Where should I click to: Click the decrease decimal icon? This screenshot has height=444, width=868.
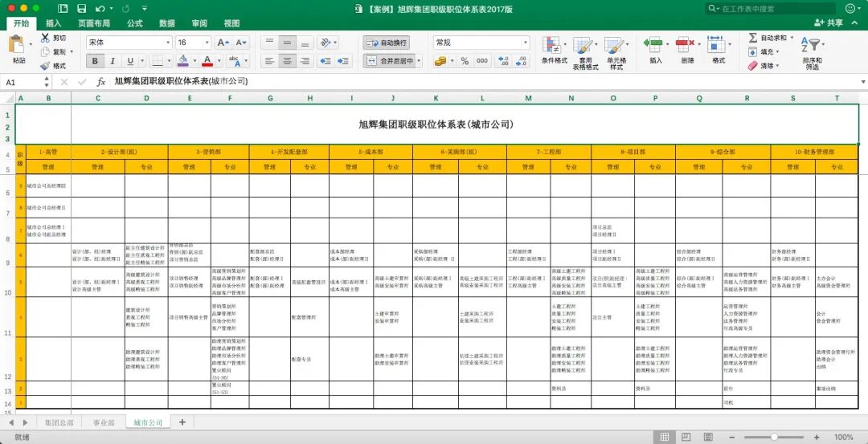click(x=521, y=61)
